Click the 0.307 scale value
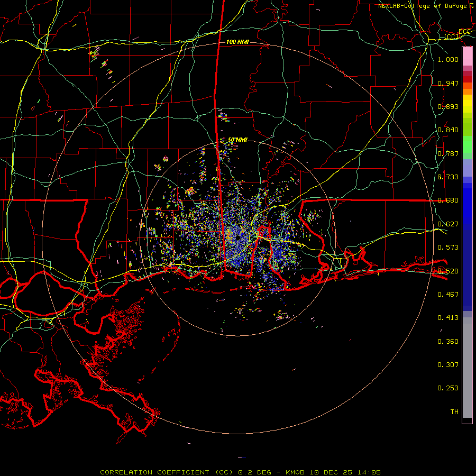The height and width of the screenshot is (476, 476). [x=448, y=365]
